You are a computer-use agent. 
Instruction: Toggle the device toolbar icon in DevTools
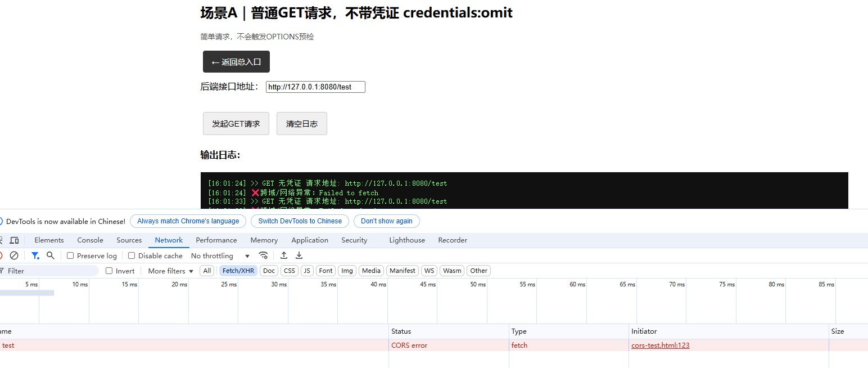click(x=15, y=240)
